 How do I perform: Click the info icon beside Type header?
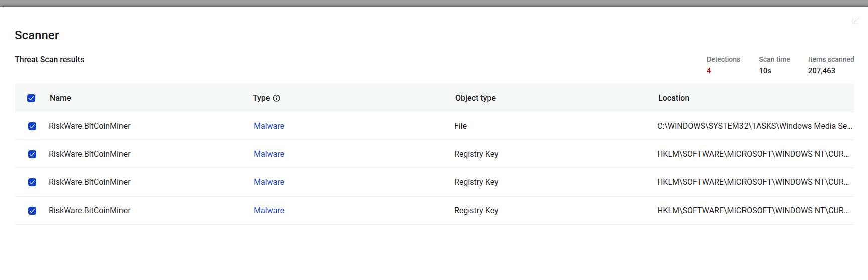click(x=276, y=98)
